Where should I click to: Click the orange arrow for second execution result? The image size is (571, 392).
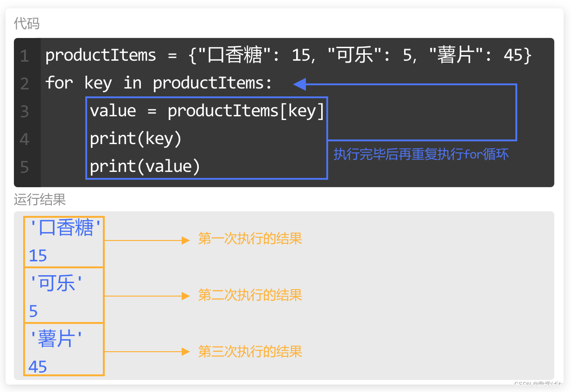pyautogui.click(x=147, y=296)
